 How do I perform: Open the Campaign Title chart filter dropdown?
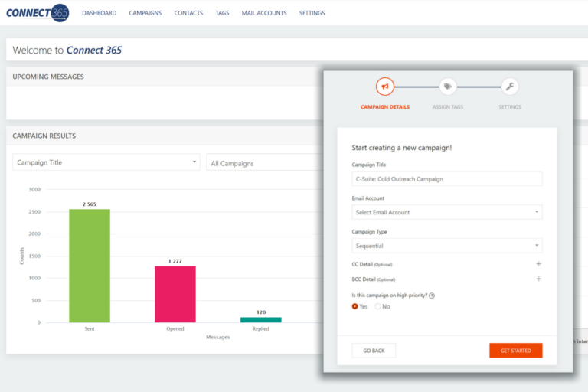(106, 162)
